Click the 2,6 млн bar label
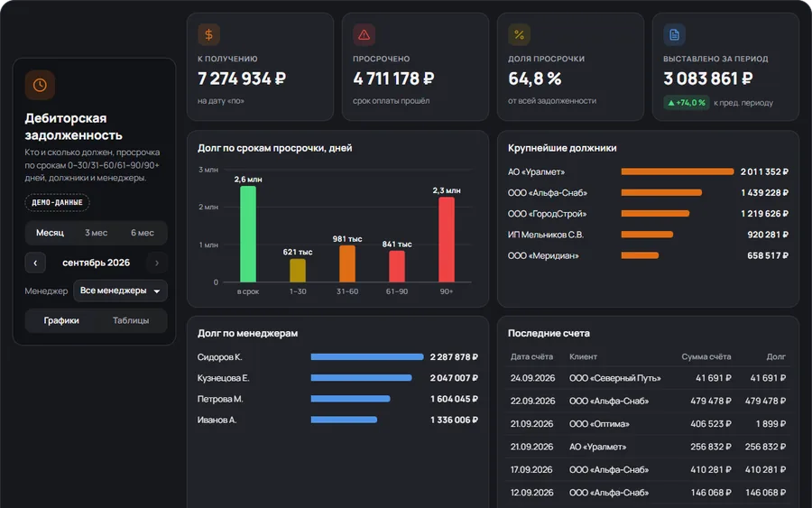 tap(248, 180)
